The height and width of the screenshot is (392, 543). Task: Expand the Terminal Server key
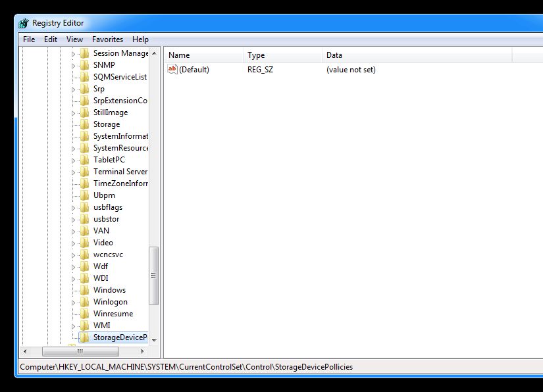pyautogui.click(x=73, y=172)
